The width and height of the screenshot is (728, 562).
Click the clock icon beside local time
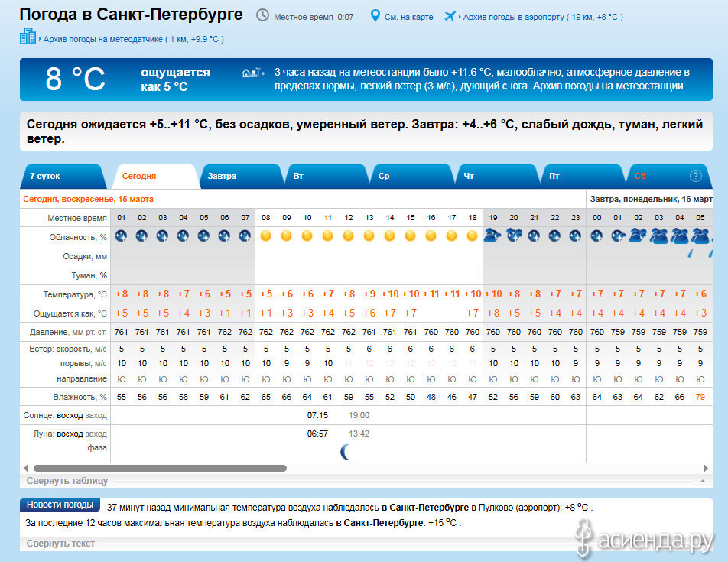[x=262, y=15]
